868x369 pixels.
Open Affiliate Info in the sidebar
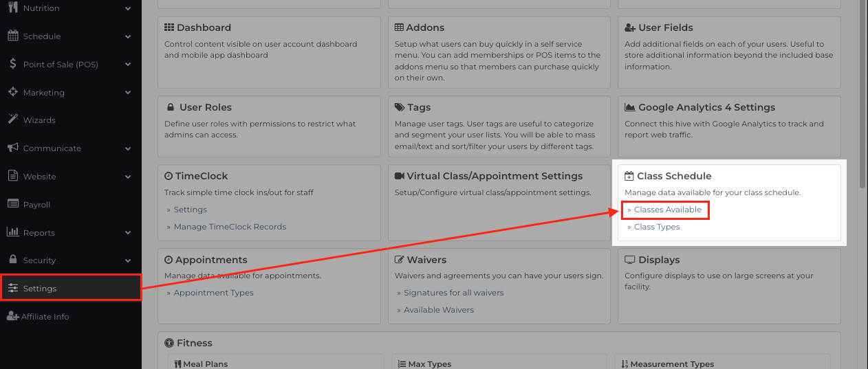(x=70, y=316)
